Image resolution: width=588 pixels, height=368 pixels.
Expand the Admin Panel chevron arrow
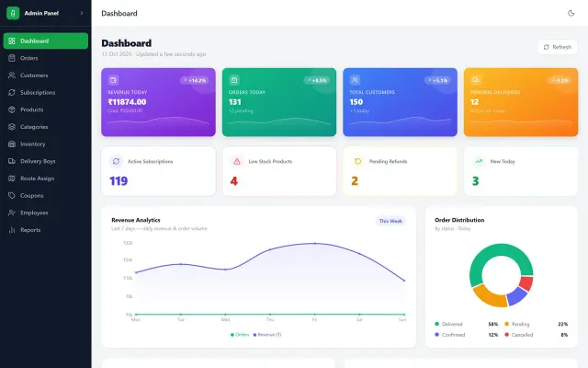point(82,13)
